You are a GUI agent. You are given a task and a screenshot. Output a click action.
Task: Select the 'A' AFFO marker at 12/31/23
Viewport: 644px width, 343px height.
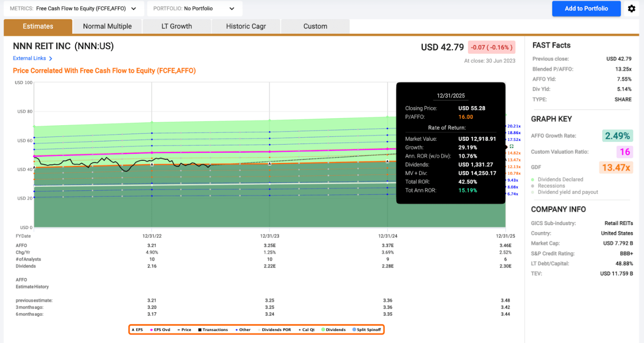[x=270, y=164]
